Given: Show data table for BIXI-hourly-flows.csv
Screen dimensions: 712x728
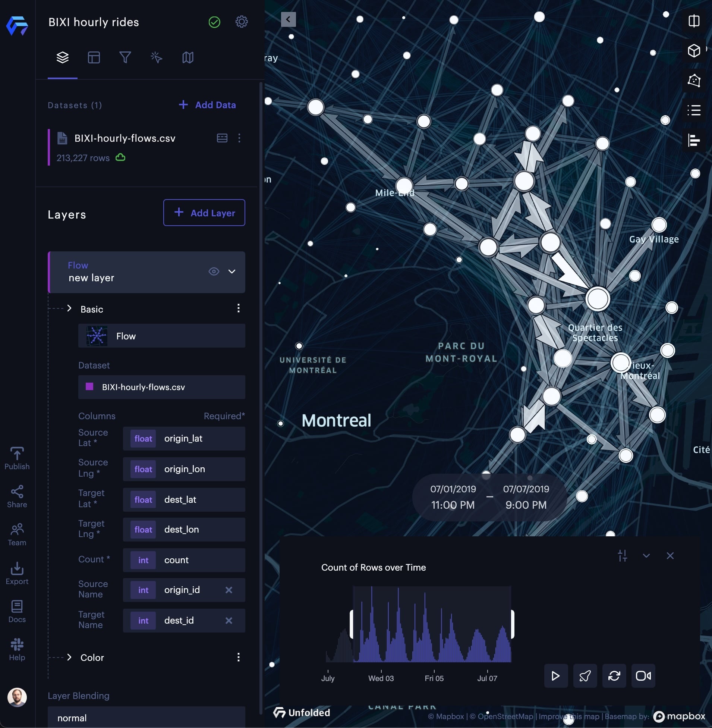Looking at the screenshot, I should pyautogui.click(x=222, y=138).
